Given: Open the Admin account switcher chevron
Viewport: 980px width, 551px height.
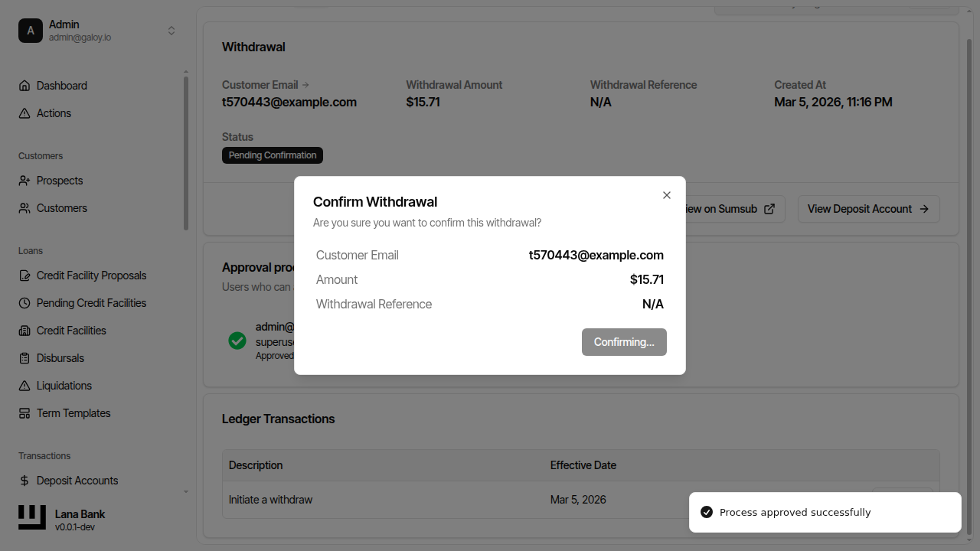Looking at the screenshot, I should click(171, 31).
